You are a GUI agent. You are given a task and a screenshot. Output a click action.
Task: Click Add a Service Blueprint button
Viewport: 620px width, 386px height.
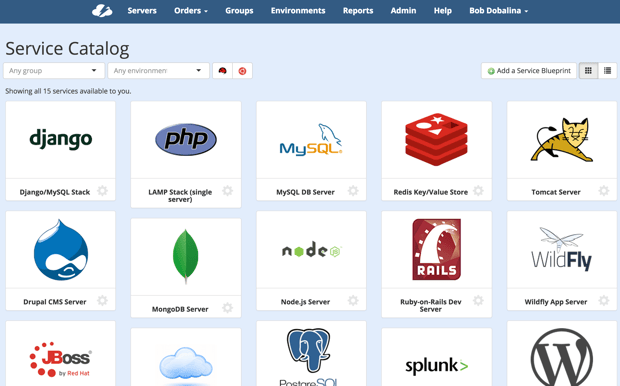pos(529,71)
